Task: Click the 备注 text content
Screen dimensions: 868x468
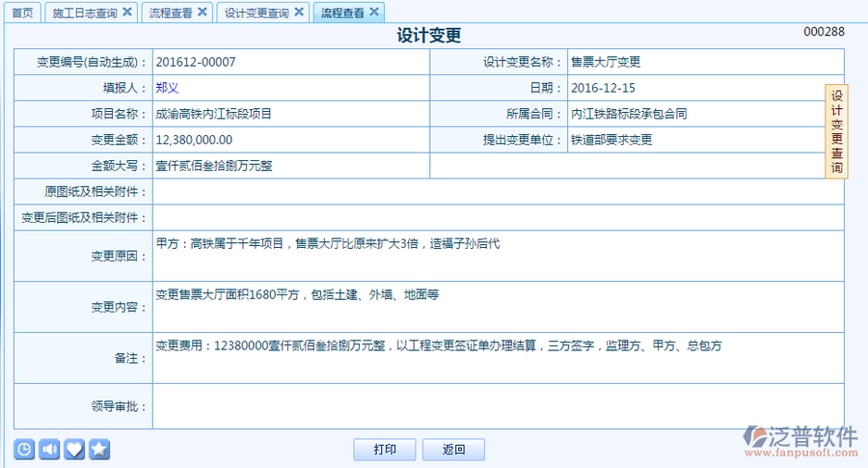Action: pos(439,345)
